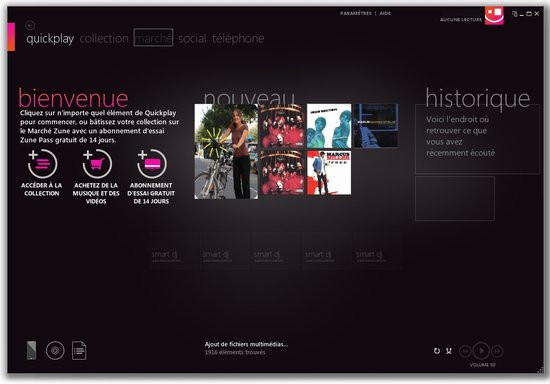
Task: Start playback with the play button
Action: coord(481,351)
